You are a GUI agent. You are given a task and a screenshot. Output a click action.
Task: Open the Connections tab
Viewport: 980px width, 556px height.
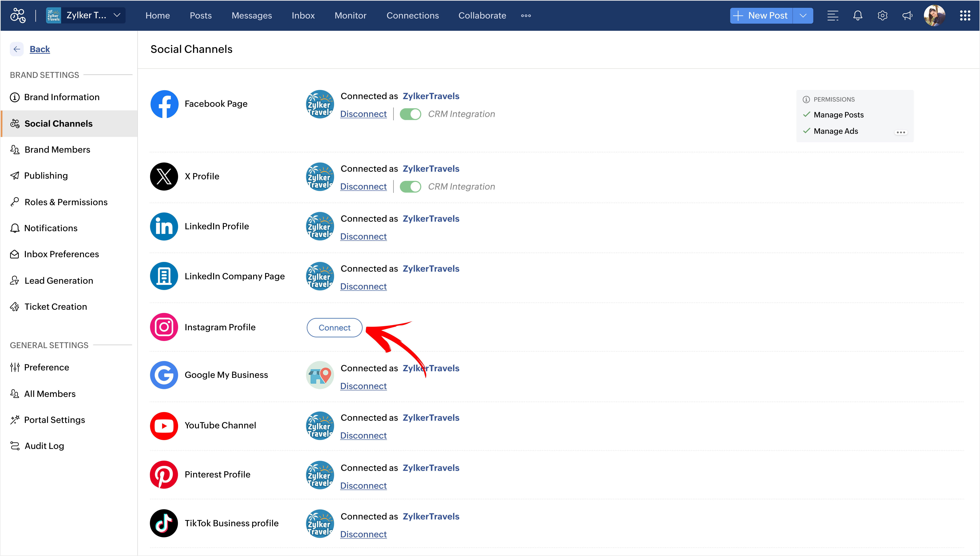(x=413, y=16)
